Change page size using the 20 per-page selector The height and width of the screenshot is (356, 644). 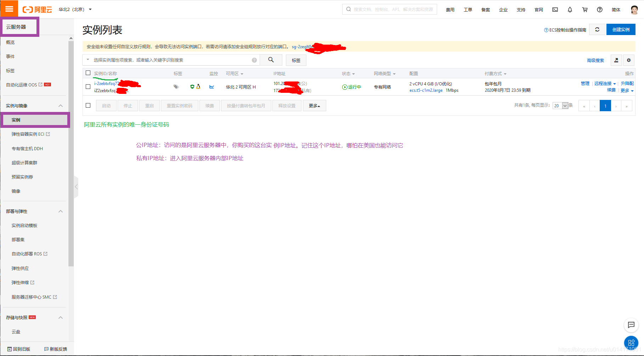click(560, 105)
